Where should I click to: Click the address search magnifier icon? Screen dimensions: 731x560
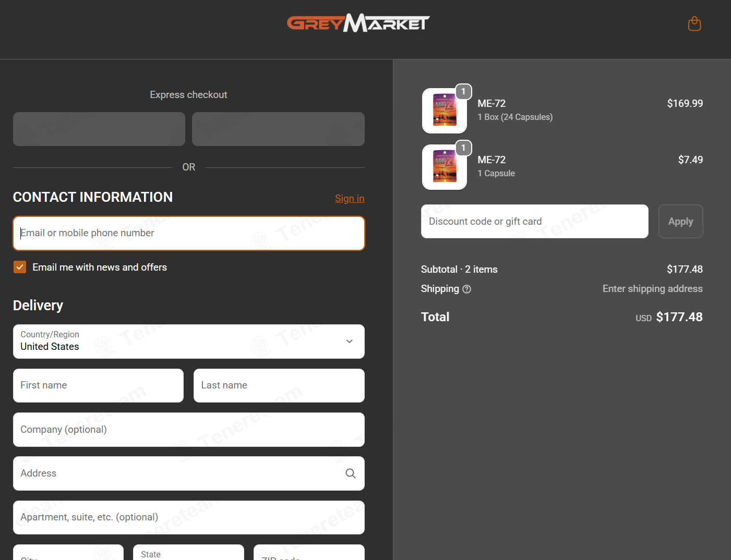[351, 473]
